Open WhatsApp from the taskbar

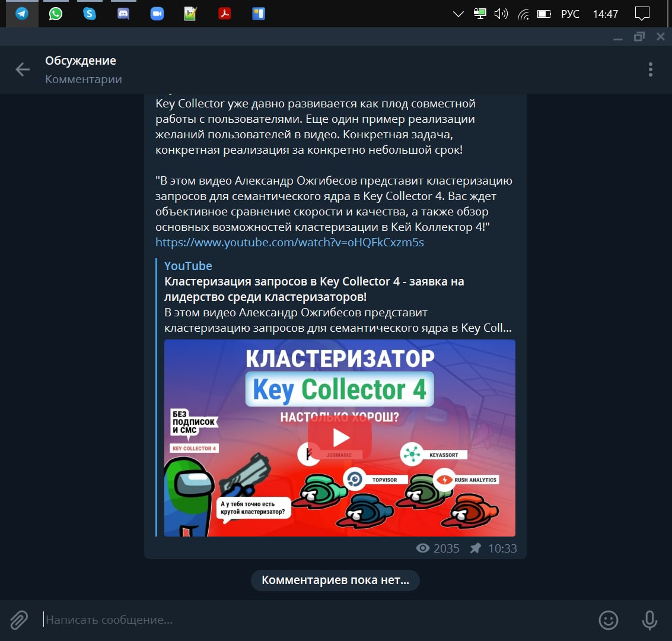click(56, 14)
